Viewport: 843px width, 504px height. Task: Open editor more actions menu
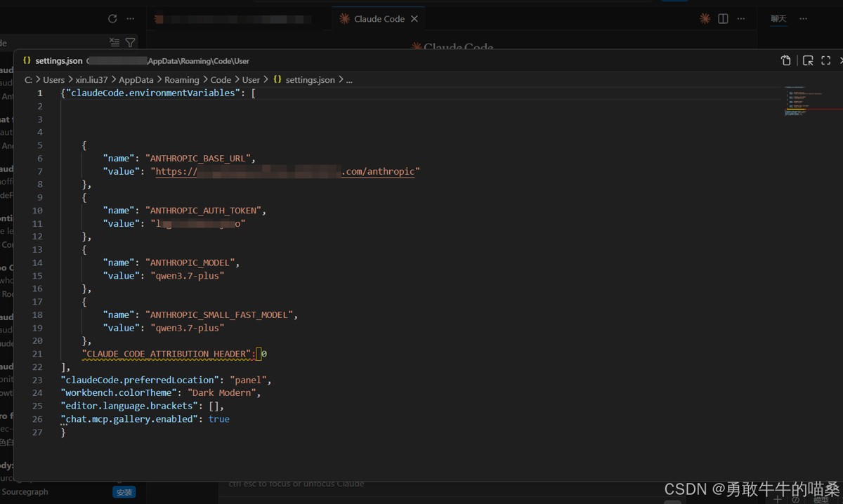[741, 19]
